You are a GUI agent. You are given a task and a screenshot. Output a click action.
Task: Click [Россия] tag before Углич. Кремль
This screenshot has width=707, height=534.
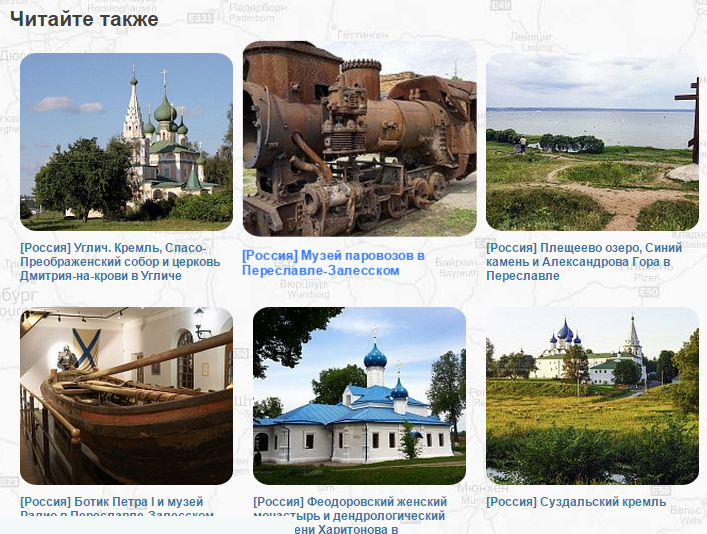pos(46,248)
